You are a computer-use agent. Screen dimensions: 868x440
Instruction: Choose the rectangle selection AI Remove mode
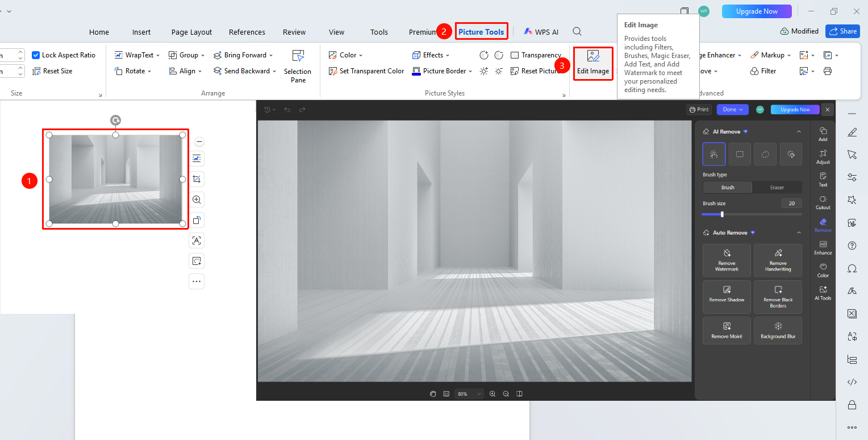click(x=740, y=154)
